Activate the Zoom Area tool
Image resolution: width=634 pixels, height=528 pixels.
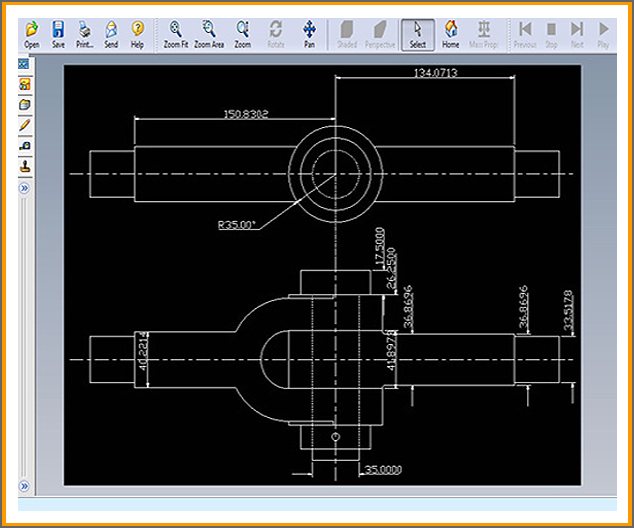209,35
